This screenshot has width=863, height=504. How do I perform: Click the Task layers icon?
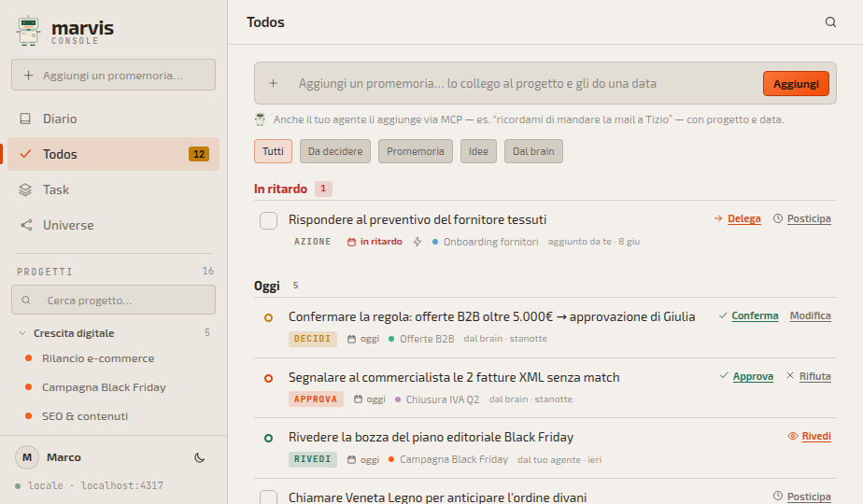(x=25, y=189)
